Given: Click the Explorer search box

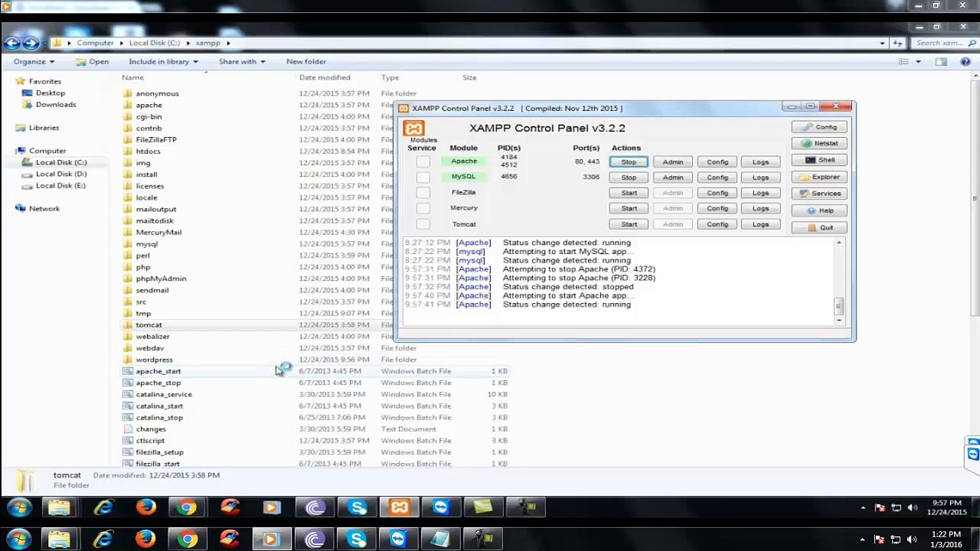Looking at the screenshot, I should (945, 43).
